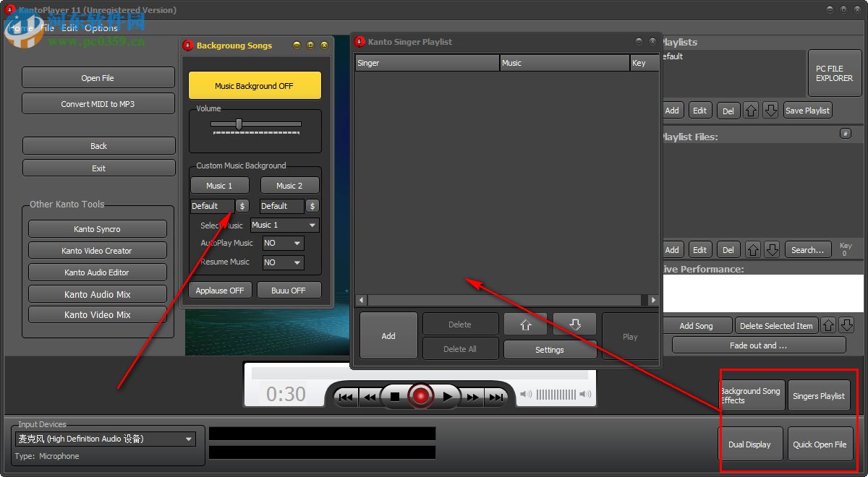Viewport: 868px width, 477px height.
Task: Click the high volume speaker icon
Action: click(584, 395)
